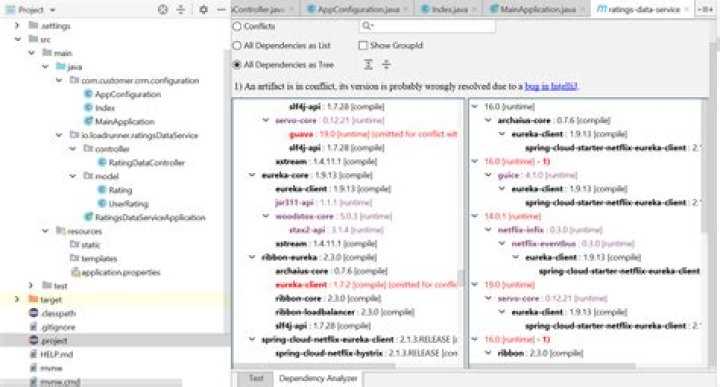Open Project panel settings gear

point(203,9)
